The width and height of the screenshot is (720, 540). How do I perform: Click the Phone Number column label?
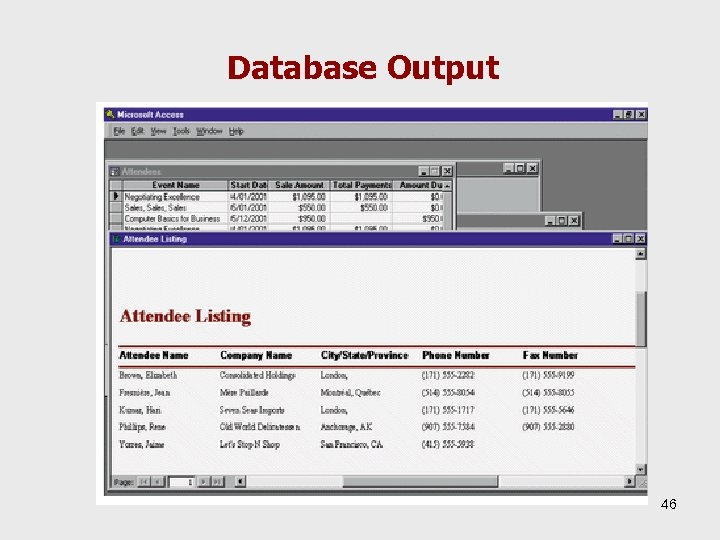[x=456, y=355]
